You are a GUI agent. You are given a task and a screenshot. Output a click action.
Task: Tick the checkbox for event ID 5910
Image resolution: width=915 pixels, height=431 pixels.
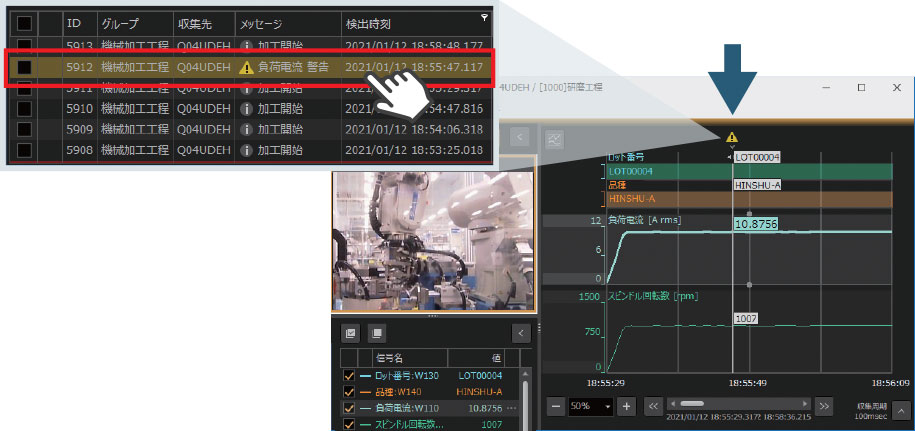click(x=24, y=108)
